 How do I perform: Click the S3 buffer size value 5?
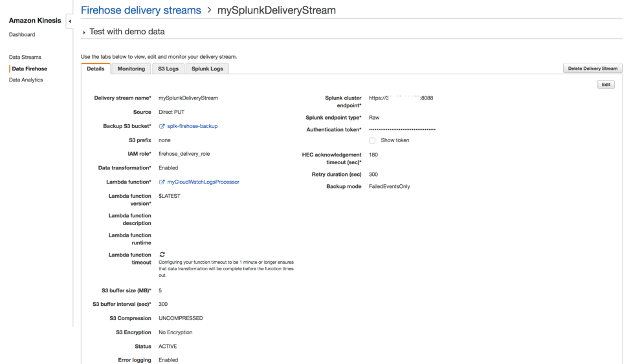pos(160,291)
